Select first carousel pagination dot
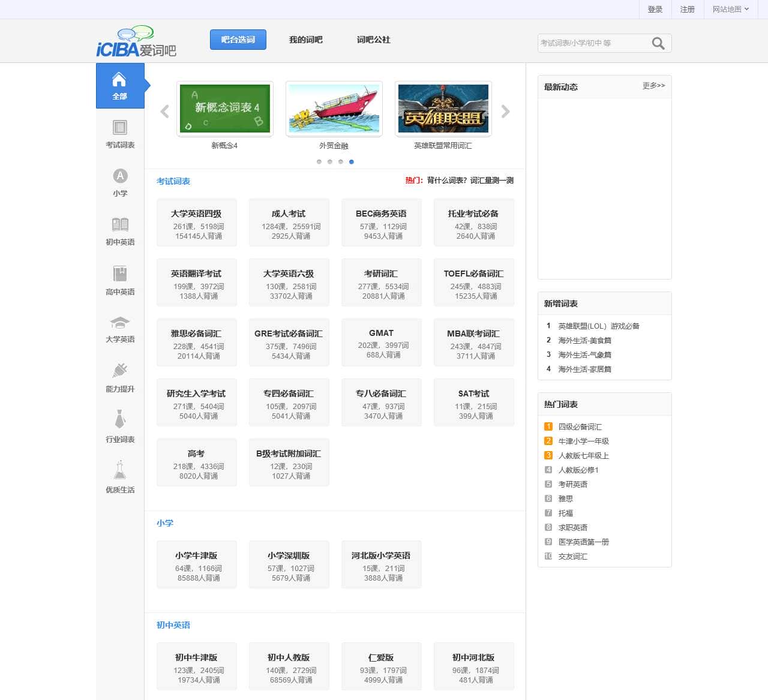Screen dimensions: 768x700 319,162
